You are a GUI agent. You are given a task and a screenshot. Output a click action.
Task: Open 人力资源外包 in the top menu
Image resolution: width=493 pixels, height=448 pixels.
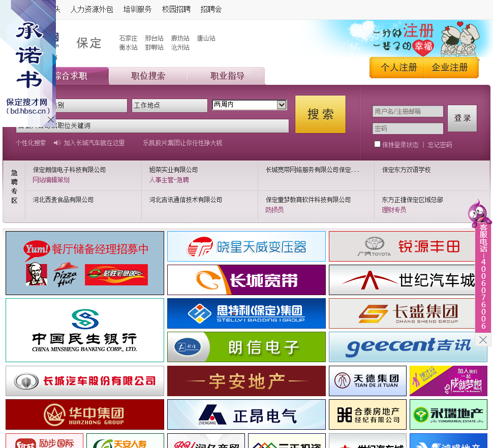(x=91, y=10)
